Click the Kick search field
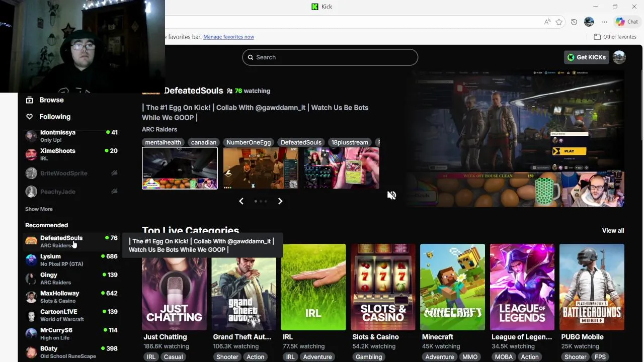Viewport: 644px width, 362px height. coord(330,57)
